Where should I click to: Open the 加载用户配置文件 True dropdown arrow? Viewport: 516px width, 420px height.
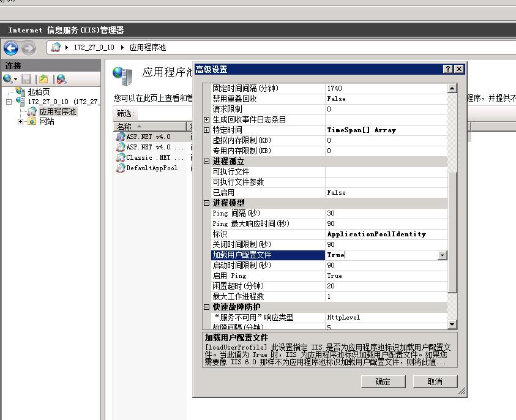442,255
